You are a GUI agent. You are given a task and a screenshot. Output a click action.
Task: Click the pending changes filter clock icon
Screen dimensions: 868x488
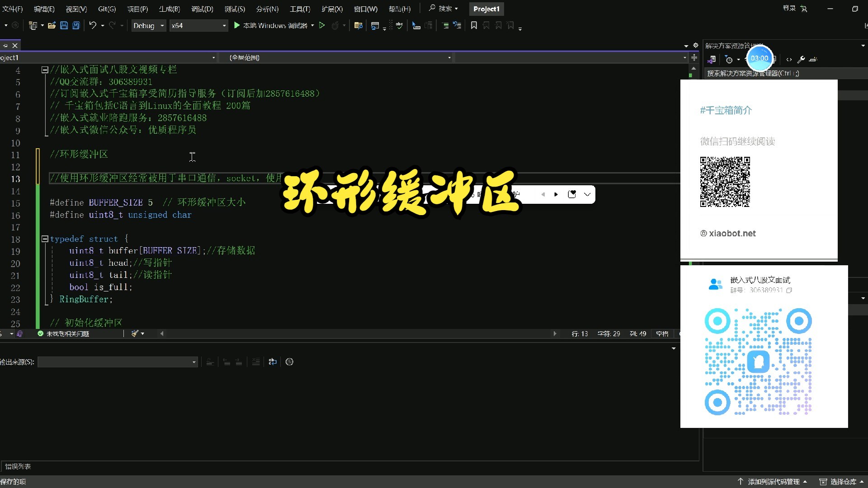[729, 59]
